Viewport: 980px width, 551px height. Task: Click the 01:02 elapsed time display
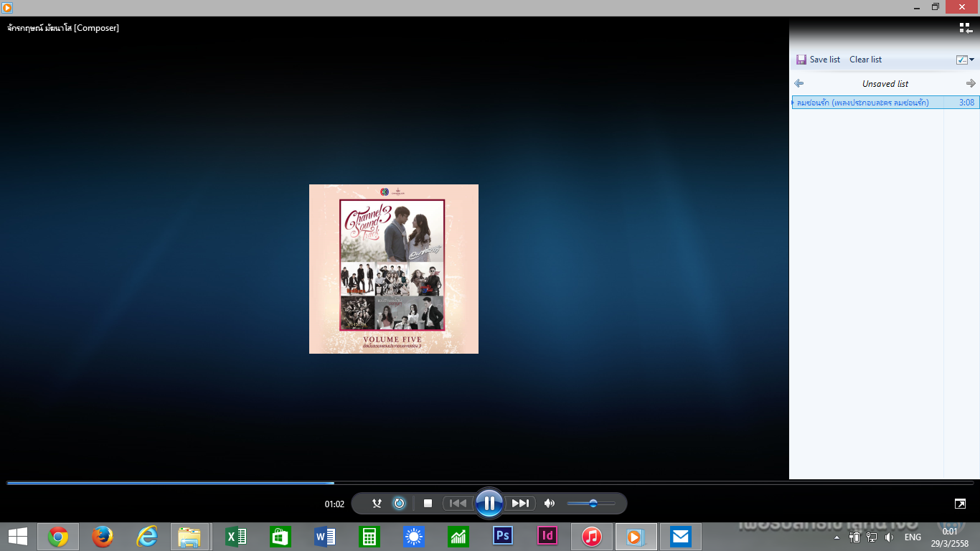334,504
